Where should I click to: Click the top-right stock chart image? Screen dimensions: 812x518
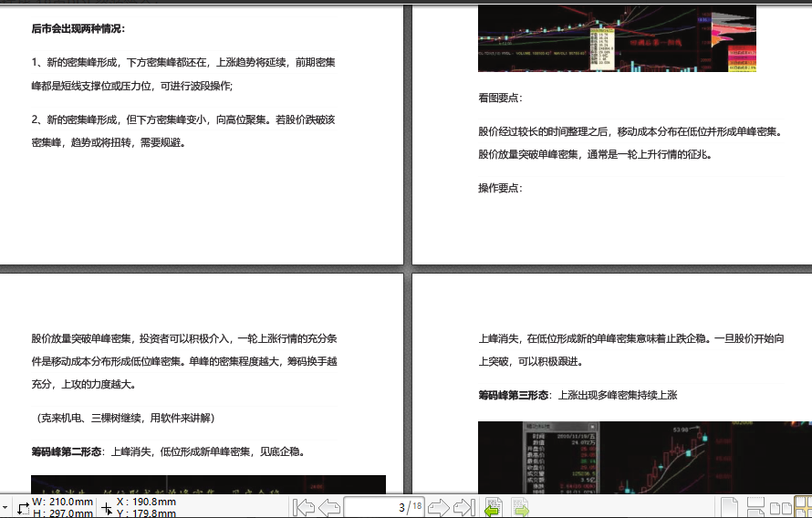(617, 38)
